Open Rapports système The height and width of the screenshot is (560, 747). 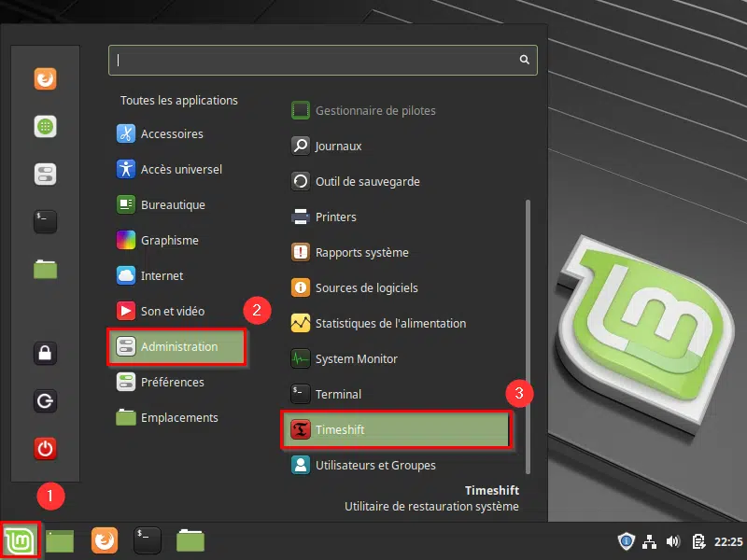click(398, 252)
